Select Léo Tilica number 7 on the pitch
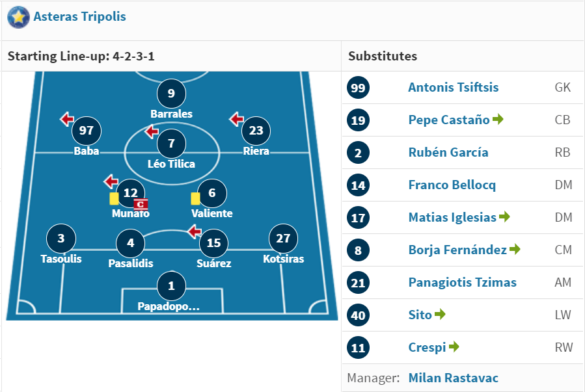Image resolution: width=585 pixels, height=392 pixels. click(171, 143)
